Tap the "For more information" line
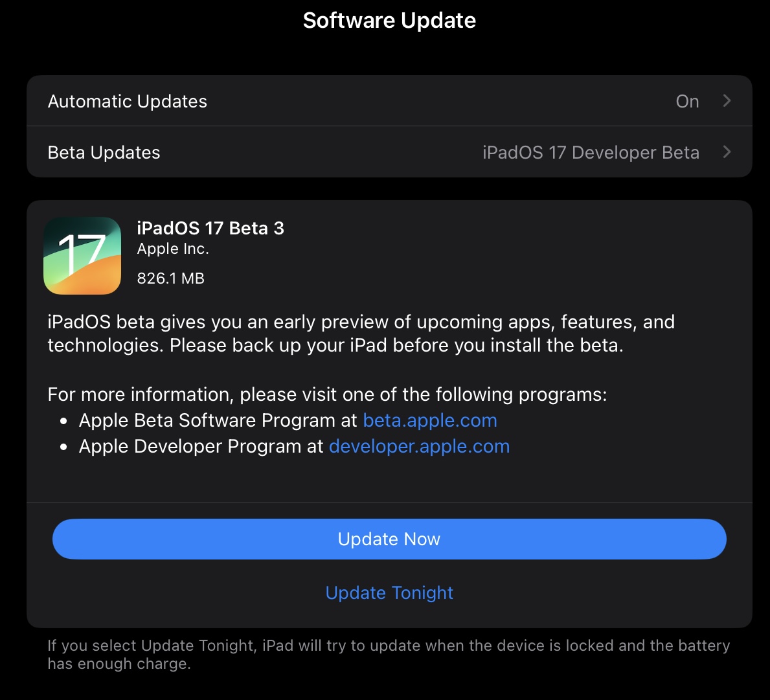The height and width of the screenshot is (700, 770). coord(327,394)
